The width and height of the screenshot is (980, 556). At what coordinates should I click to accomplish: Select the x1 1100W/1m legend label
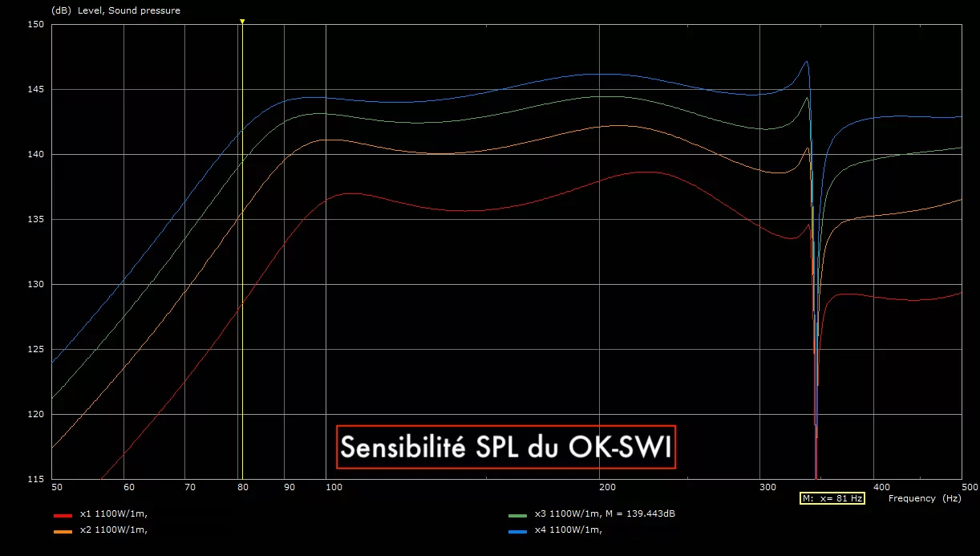point(113,514)
